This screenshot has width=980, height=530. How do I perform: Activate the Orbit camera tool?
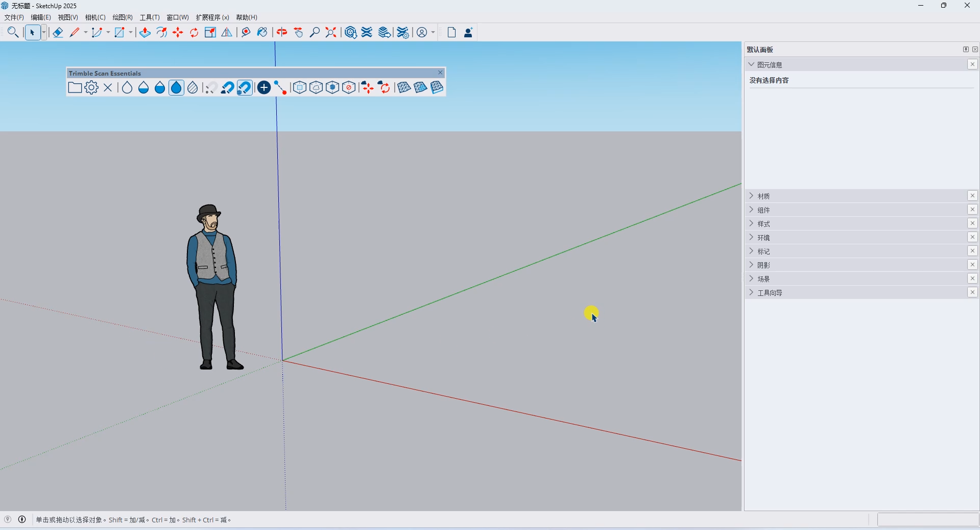(282, 33)
